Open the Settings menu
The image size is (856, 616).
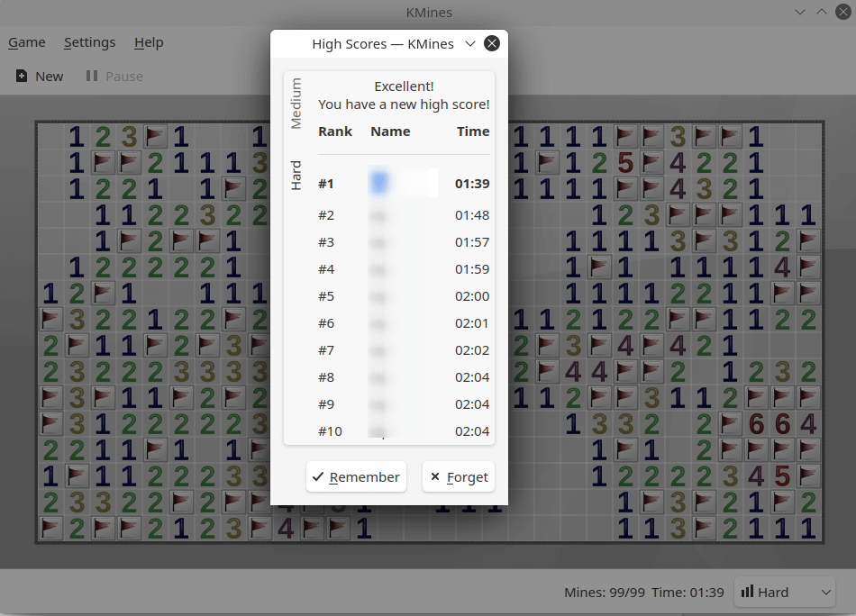coord(89,42)
